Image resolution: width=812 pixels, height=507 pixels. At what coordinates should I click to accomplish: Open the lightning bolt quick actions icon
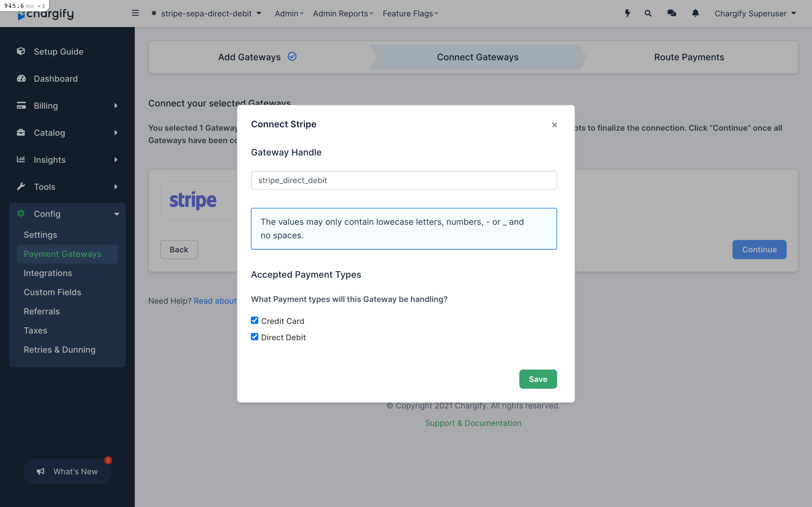point(627,14)
